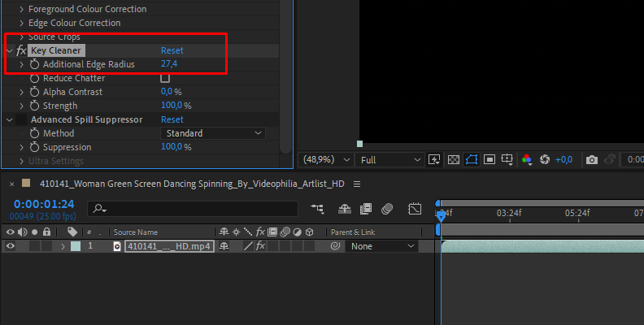Click the current time indicator playhead

pyautogui.click(x=441, y=216)
